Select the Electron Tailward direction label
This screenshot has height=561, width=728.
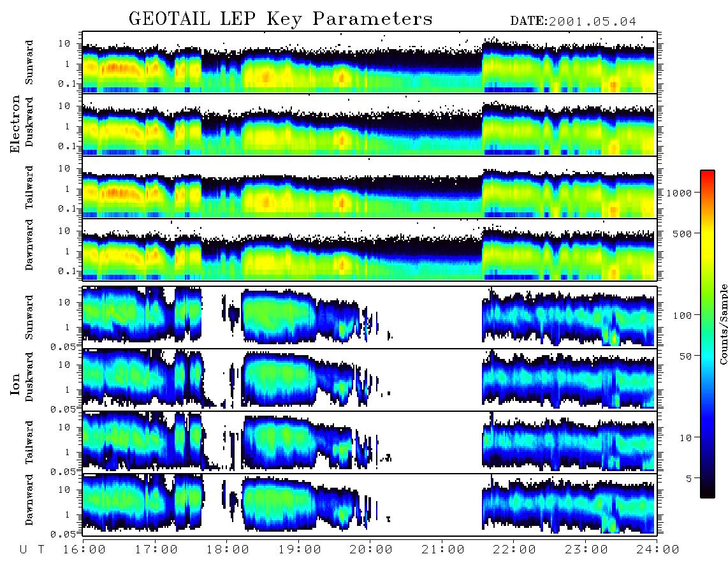pyautogui.click(x=29, y=187)
